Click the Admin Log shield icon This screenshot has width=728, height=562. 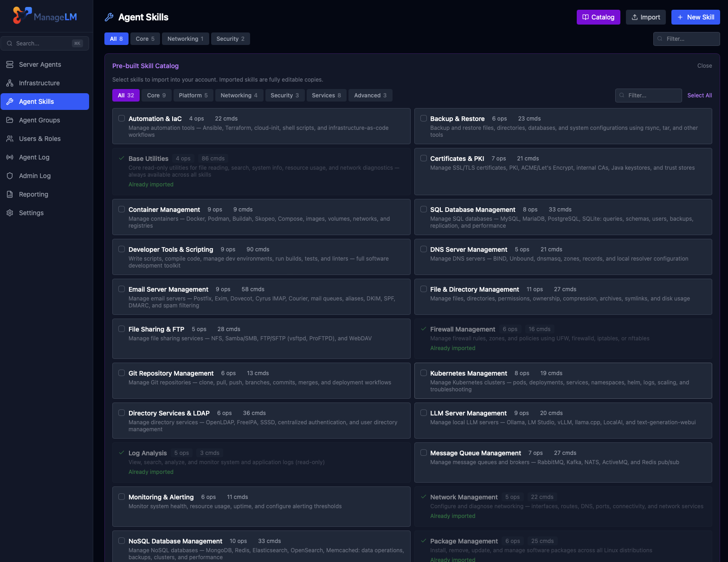(10, 176)
